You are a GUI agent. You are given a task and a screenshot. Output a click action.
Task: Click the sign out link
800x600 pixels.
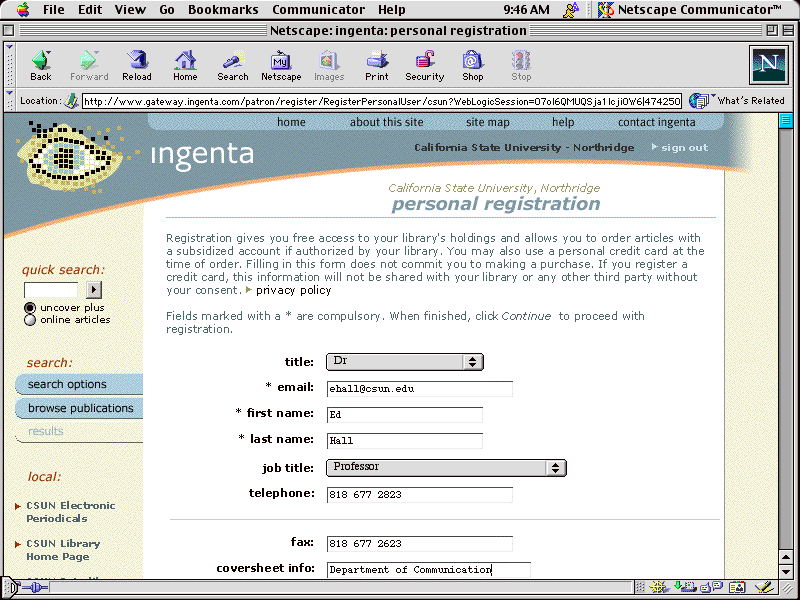(680, 147)
